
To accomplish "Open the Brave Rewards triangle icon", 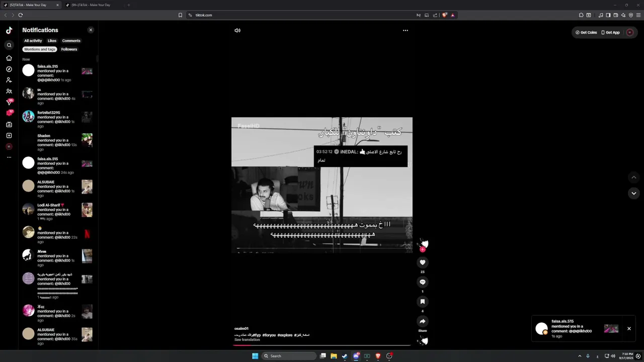I will click(x=453, y=15).
